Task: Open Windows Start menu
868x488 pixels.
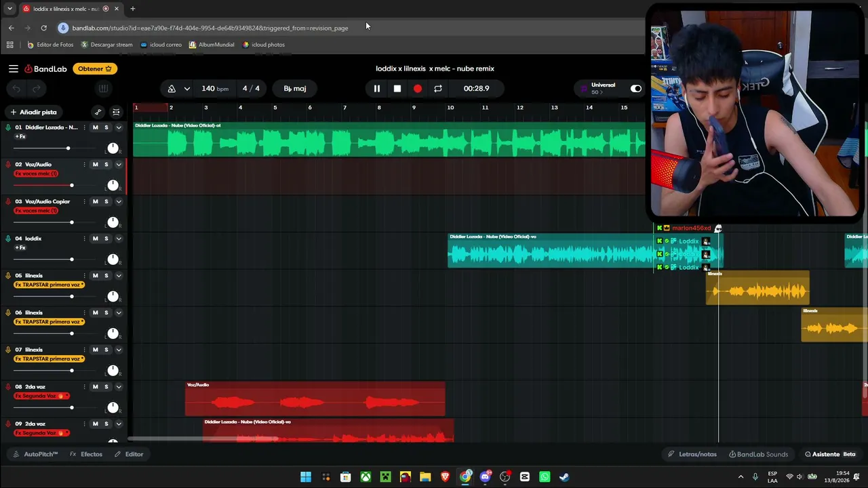Action: [306, 477]
